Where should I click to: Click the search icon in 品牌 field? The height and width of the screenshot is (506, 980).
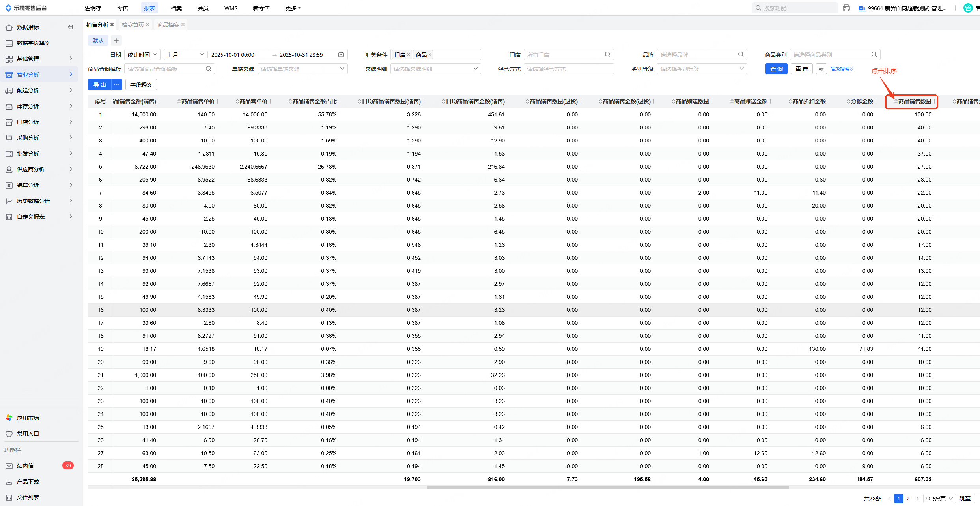(741, 54)
